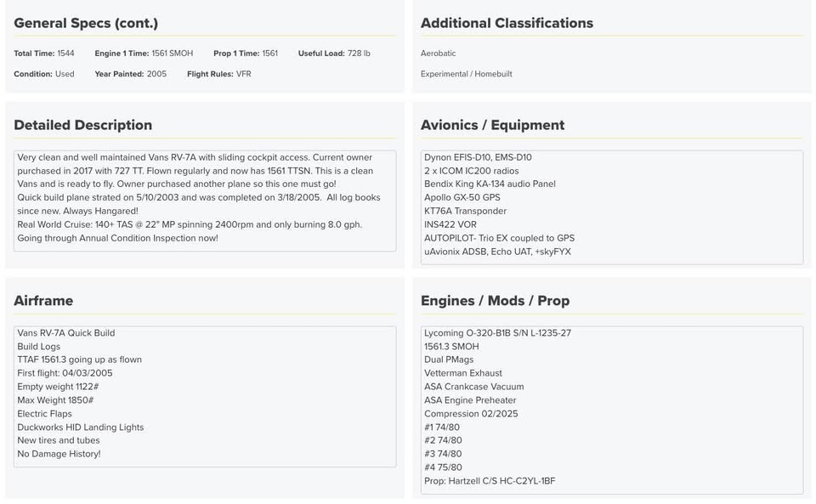This screenshot has height=504, width=816.
Task: Select 'uAvionix ADSB, Echo UAT, +skyFYX' line
Action: [x=497, y=252]
